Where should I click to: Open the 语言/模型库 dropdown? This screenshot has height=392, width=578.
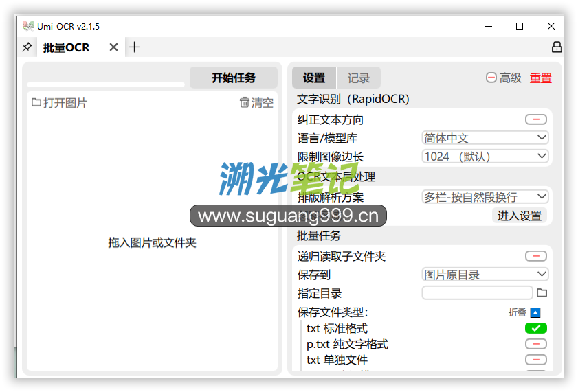tap(485, 138)
